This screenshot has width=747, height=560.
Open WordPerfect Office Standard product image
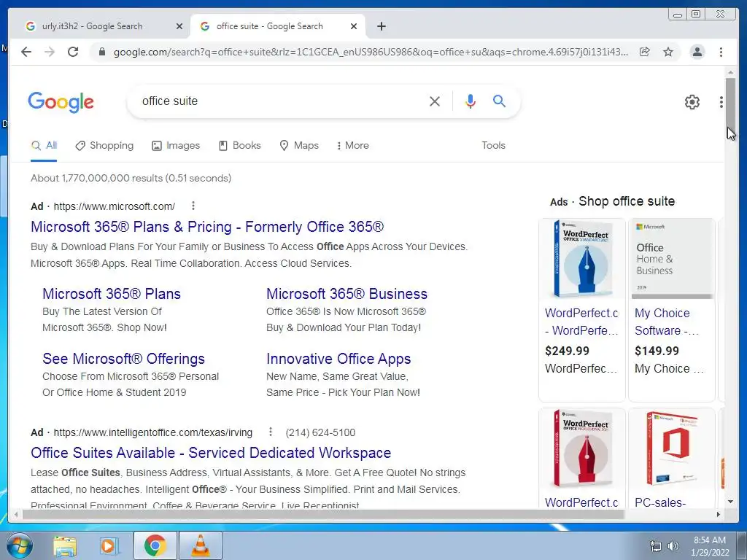pos(581,259)
